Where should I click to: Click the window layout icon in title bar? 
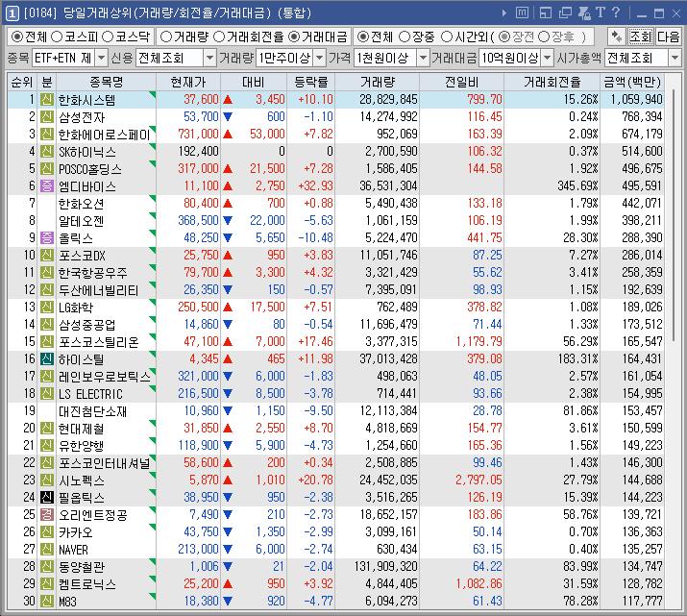coord(546,13)
